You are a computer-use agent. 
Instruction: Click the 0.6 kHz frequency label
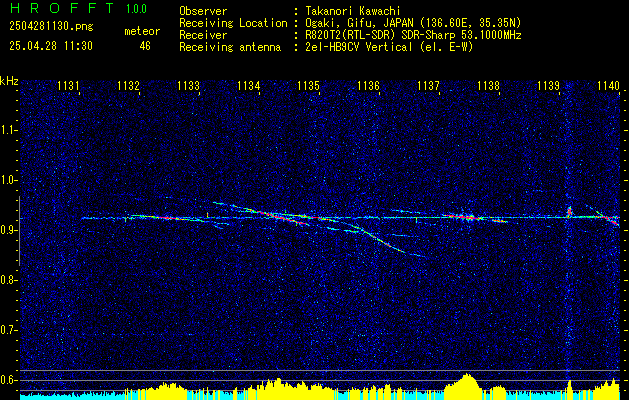[x=9, y=380]
